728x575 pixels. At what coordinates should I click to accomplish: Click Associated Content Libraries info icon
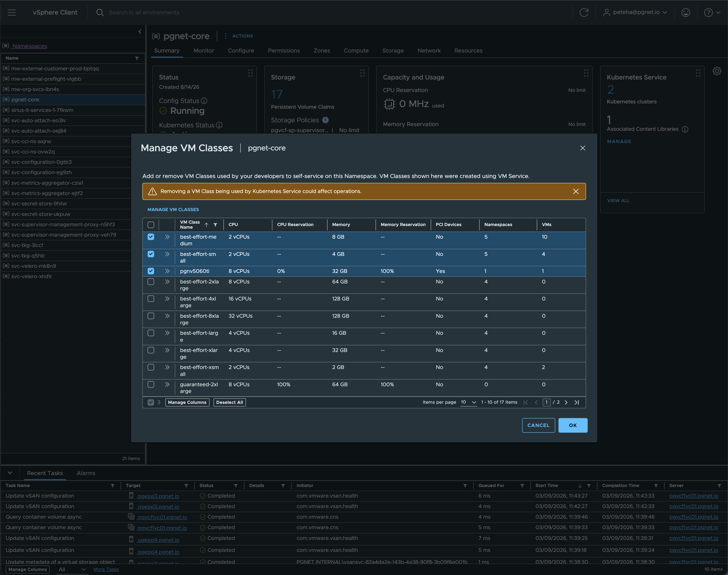coord(685,129)
